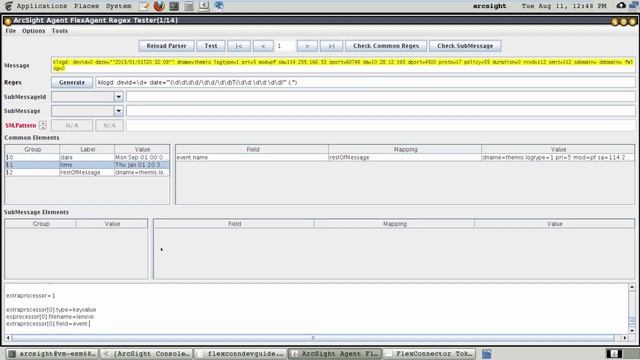Image resolution: width=640 pixels, height=360 pixels.
Task: Open the Places menu
Action: pyautogui.click(x=86, y=6)
